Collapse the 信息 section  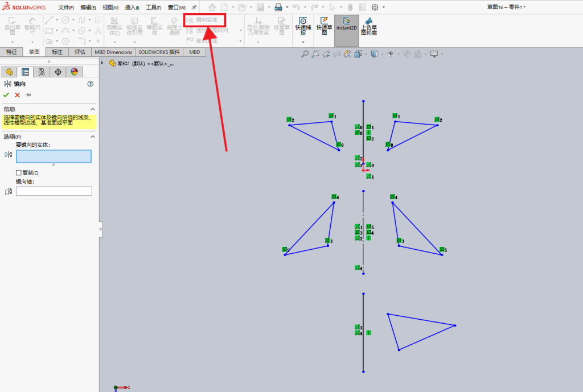click(93, 109)
